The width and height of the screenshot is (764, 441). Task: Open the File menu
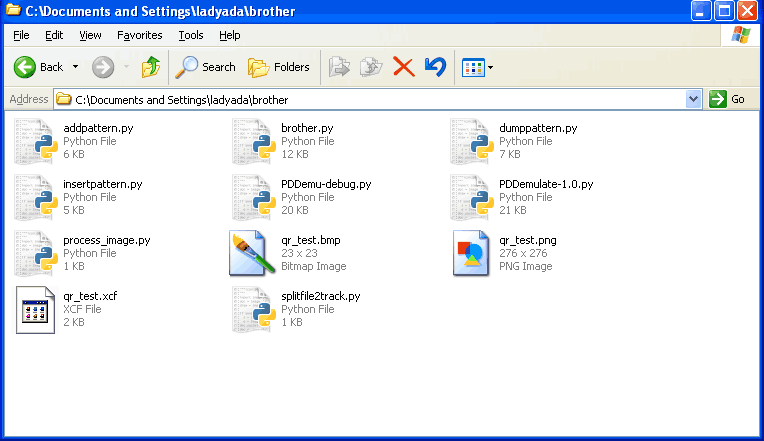[x=21, y=35]
